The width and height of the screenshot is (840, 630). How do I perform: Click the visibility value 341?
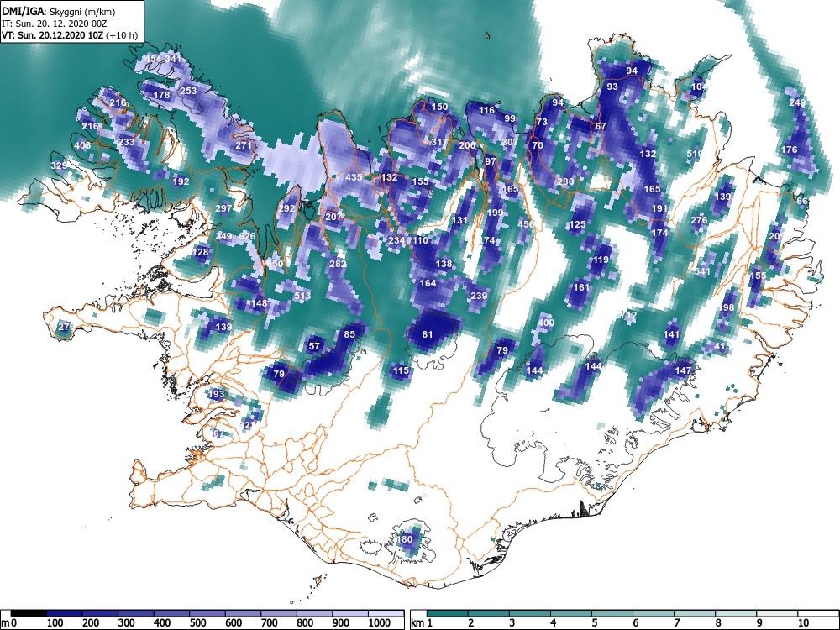(x=174, y=59)
